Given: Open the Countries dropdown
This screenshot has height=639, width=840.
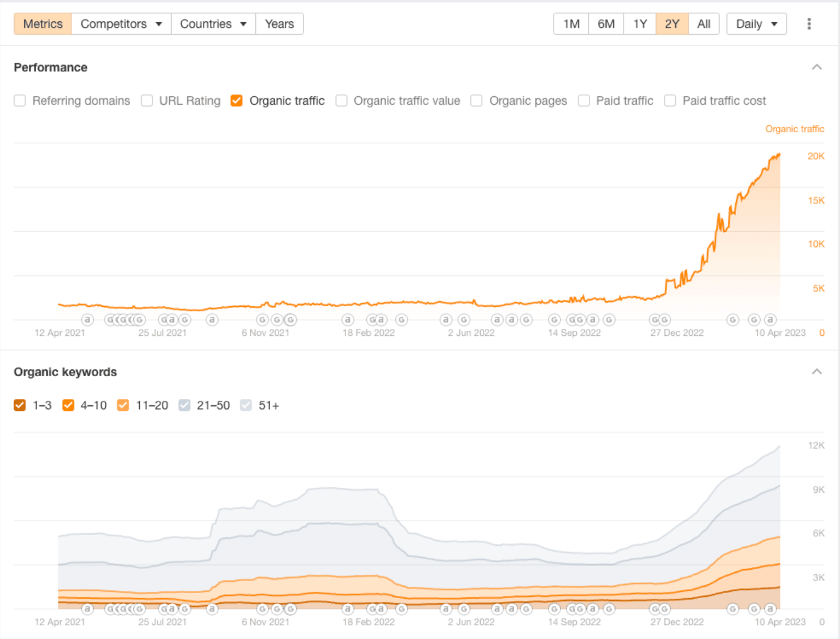Looking at the screenshot, I should (213, 24).
